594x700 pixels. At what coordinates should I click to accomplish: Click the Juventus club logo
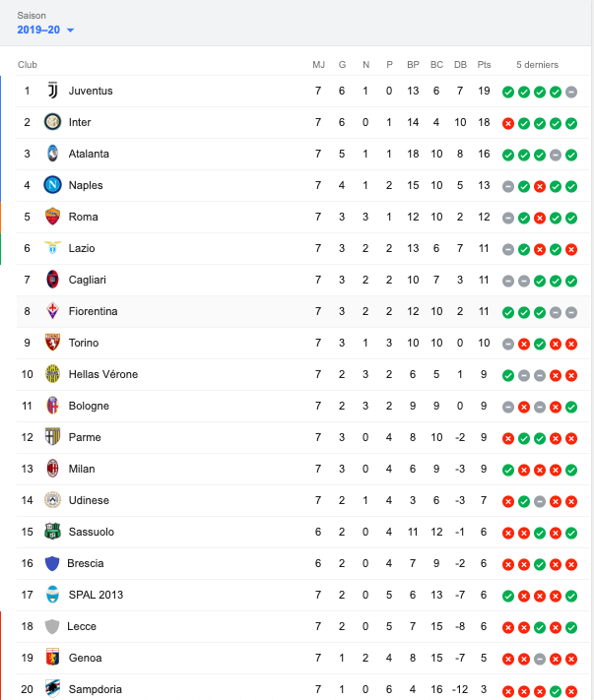(x=53, y=91)
